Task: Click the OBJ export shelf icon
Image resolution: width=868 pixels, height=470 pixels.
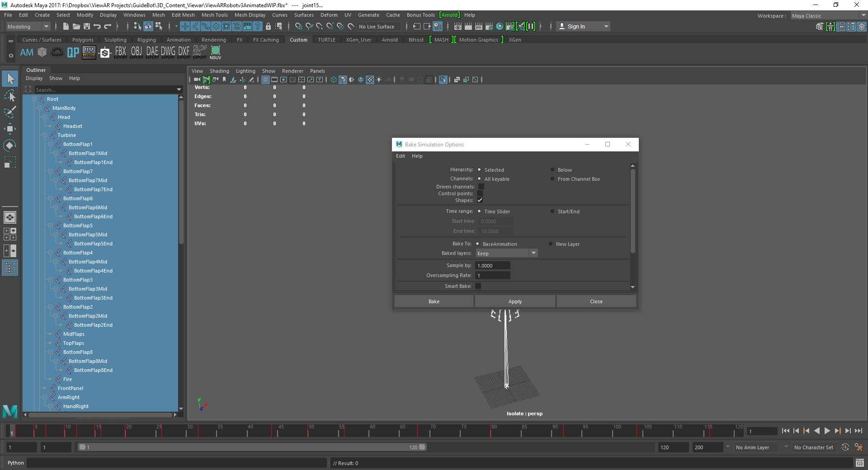Action: point(136,52)
